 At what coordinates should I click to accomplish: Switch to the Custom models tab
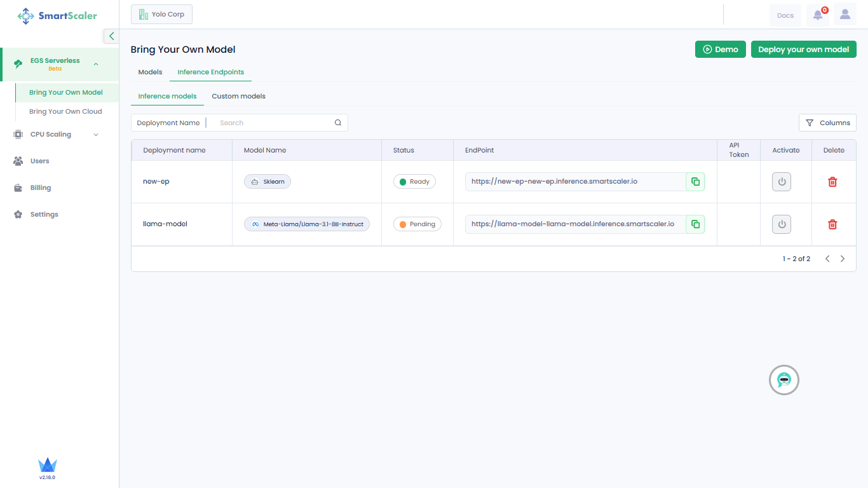(x=238, y=97)
